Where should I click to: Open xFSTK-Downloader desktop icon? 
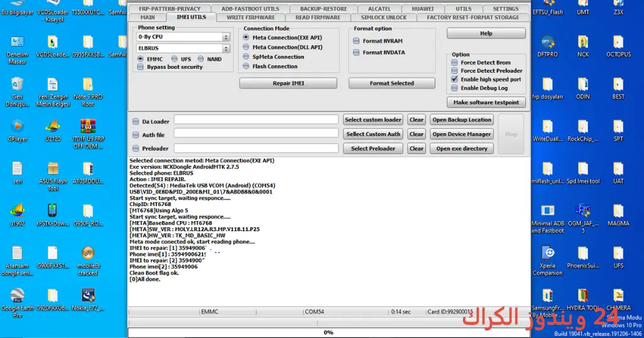[52, 215]
